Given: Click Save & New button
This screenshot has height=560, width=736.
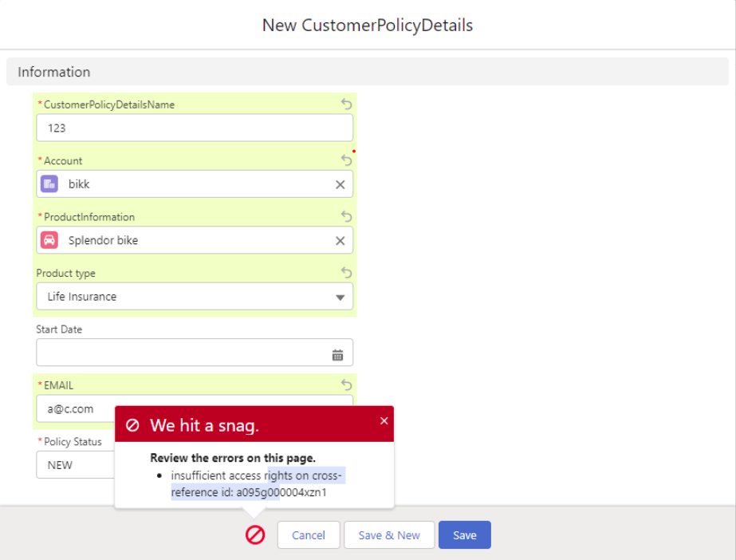Looking at the screenshot, I should (x=389, y=534).
